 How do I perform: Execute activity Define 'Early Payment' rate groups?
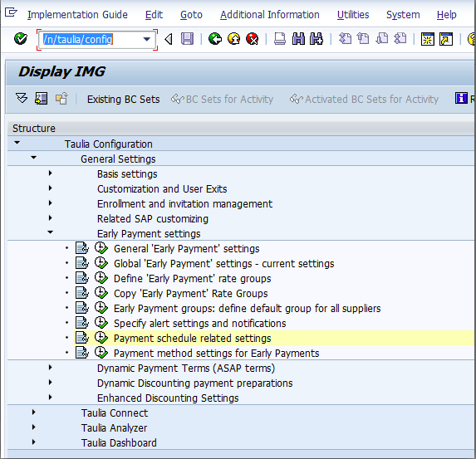pos(101,278)
